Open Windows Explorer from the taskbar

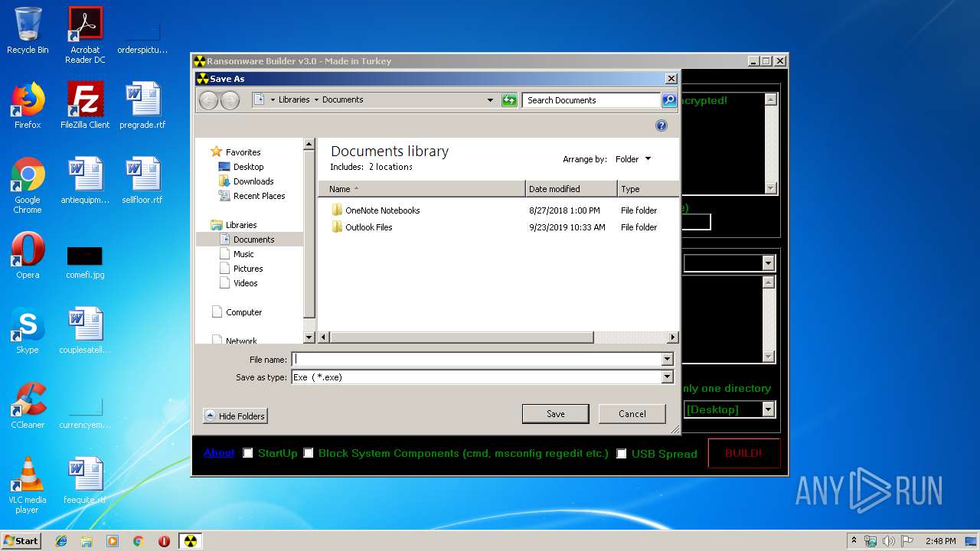(x=87, y=541)
